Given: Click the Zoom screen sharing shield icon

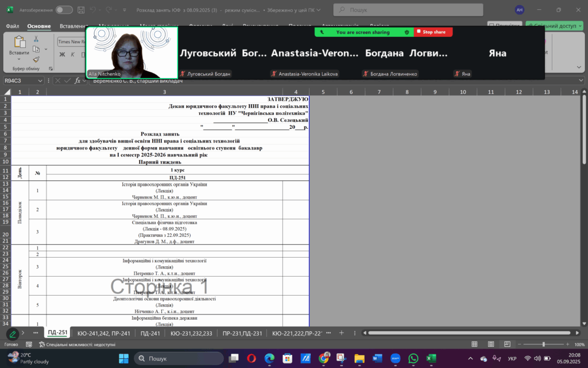Looking at the screenshot, I should [407, 32].
